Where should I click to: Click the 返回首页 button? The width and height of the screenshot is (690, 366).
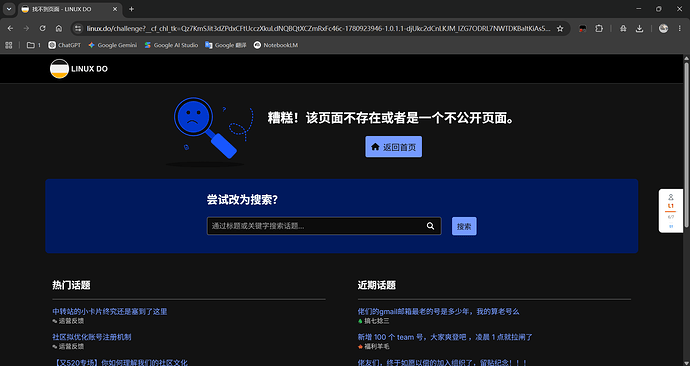pos(393,146)
